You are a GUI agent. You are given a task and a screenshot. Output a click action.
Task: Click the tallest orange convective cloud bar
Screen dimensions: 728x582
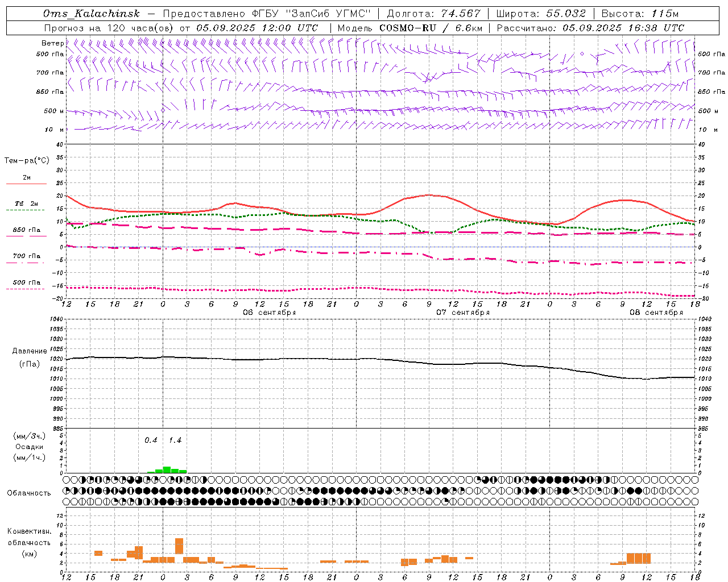tap(179, 546)
